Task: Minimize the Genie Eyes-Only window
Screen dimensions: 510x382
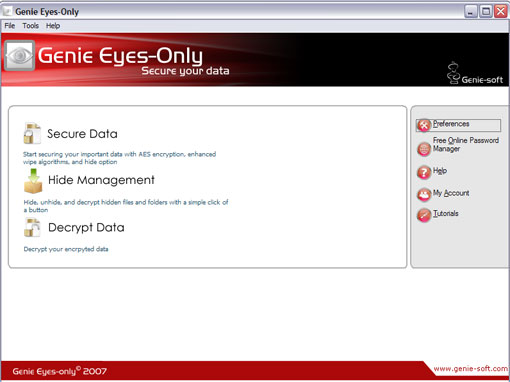Action: tap(470, 12)
